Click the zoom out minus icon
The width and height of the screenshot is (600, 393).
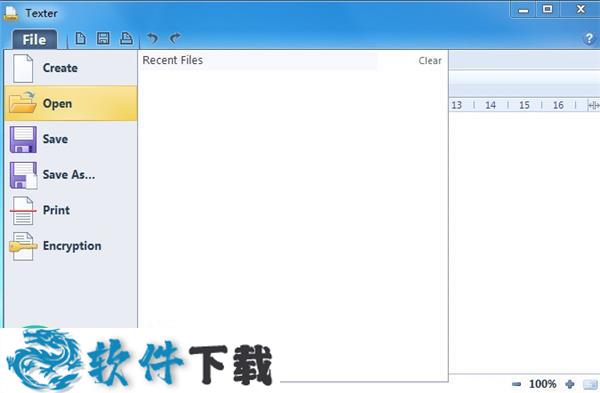pos(517,384)
